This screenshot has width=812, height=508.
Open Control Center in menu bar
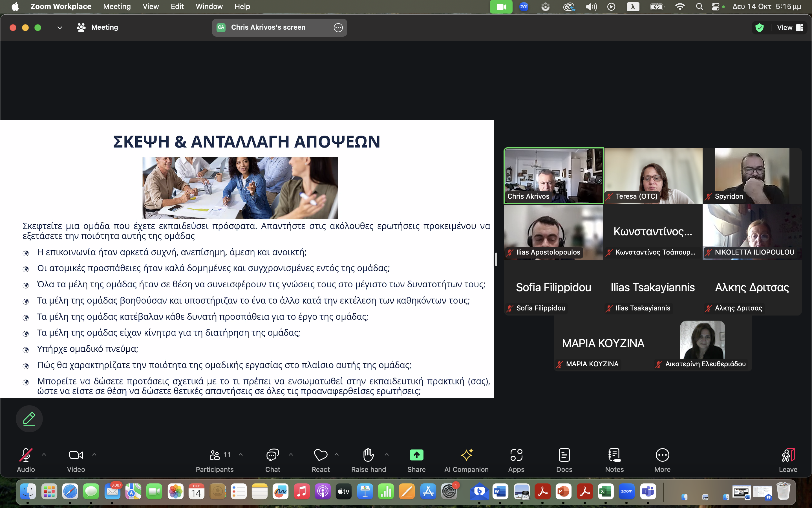(x=715, y=6)
